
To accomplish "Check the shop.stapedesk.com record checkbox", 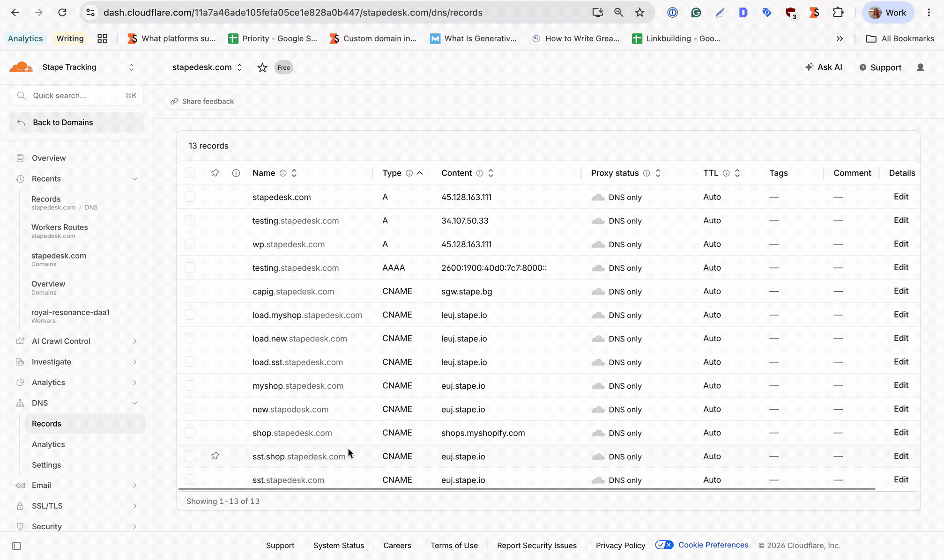I will pyautogui.click(x=190, y=433).
